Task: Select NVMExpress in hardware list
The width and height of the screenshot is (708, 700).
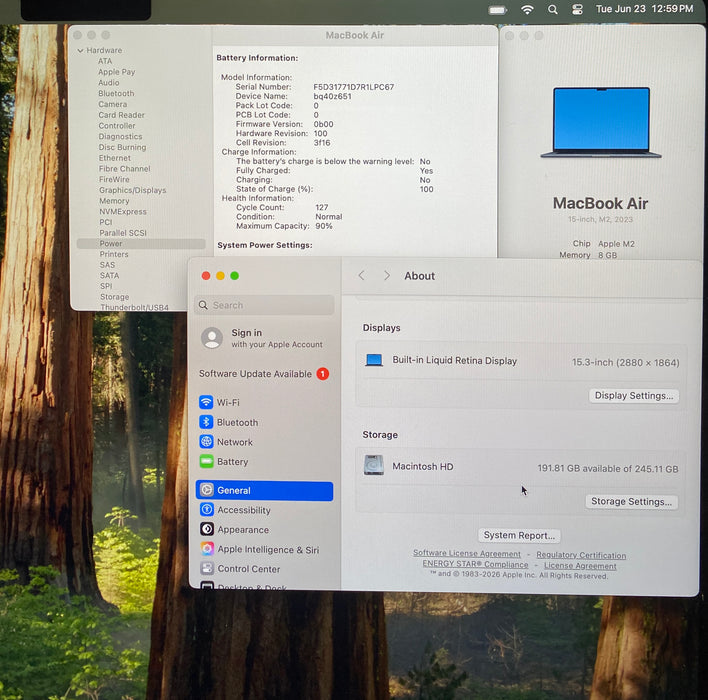Action: pyautogui.click(x=123, y=212)
